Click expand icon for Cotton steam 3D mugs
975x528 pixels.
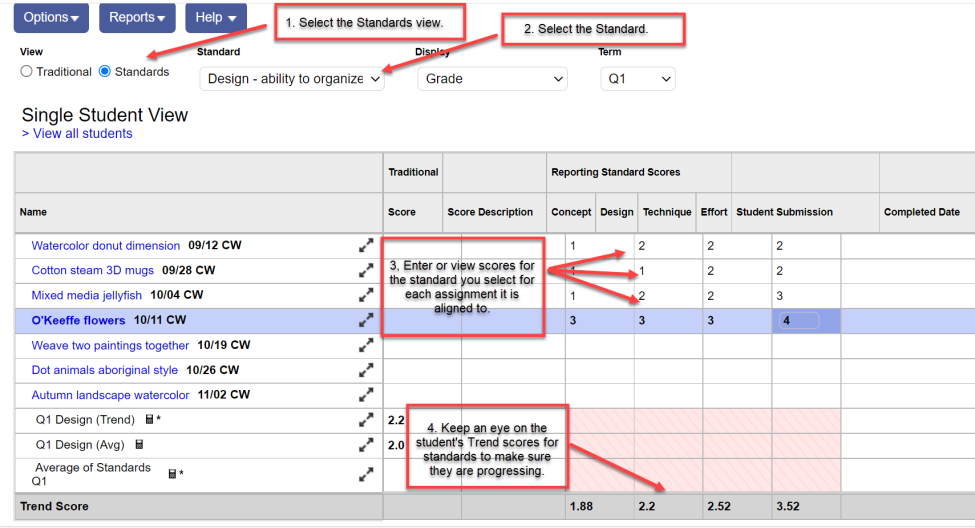tap(367, 270)
